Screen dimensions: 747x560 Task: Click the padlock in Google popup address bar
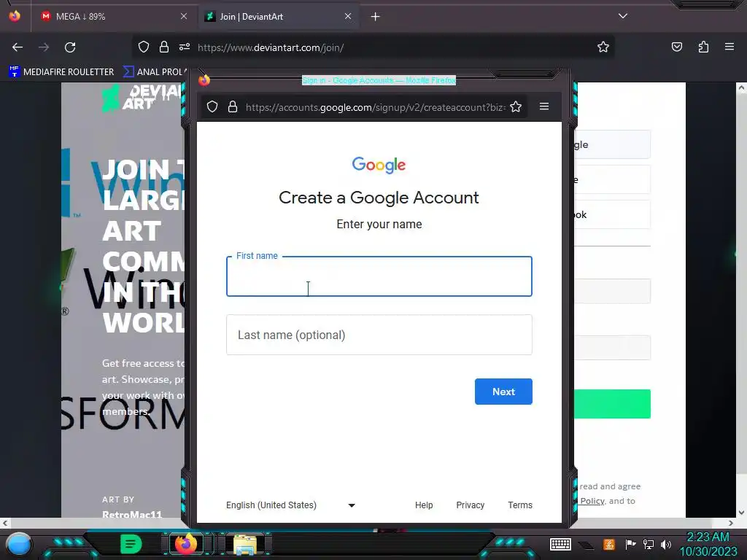pyautogui.click(x=233, y=106)
